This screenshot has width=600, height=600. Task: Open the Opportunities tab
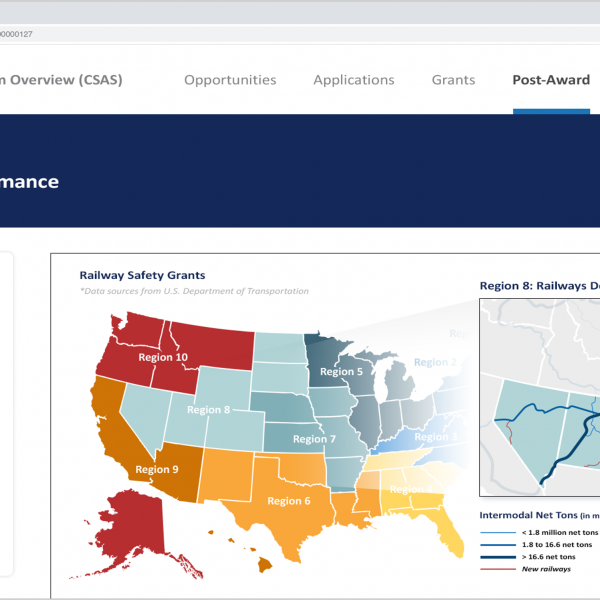(230, 80)
